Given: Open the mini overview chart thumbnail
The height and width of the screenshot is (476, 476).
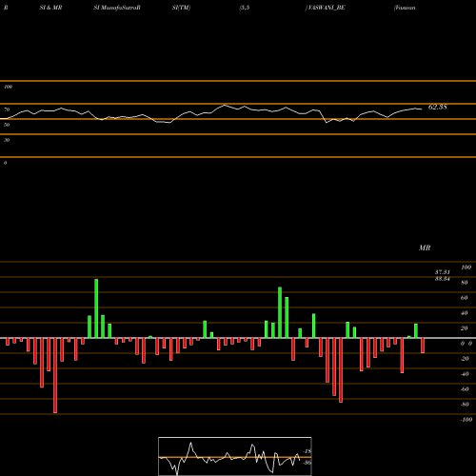Looking at the screenshot, I should coord(235,456).
